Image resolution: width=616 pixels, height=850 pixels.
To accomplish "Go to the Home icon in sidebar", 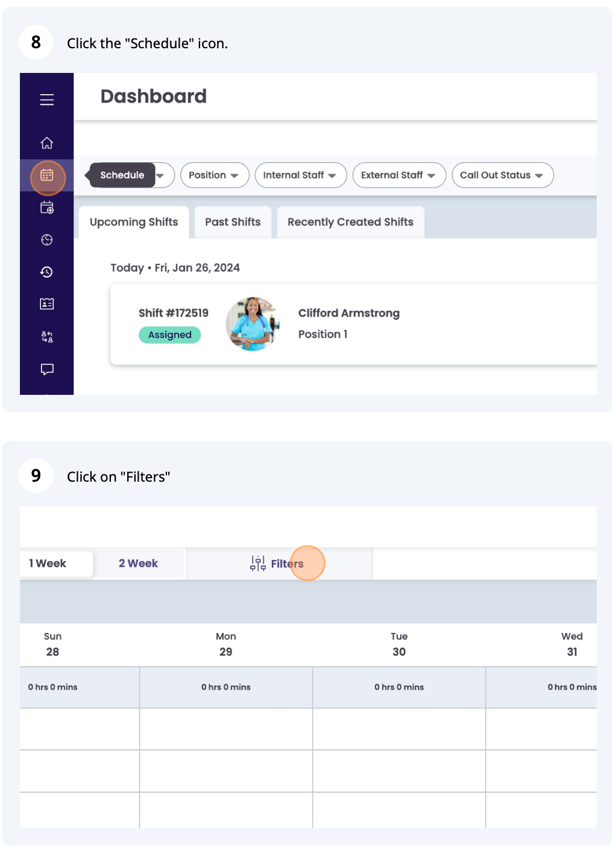I will click(x=47, y=143).
